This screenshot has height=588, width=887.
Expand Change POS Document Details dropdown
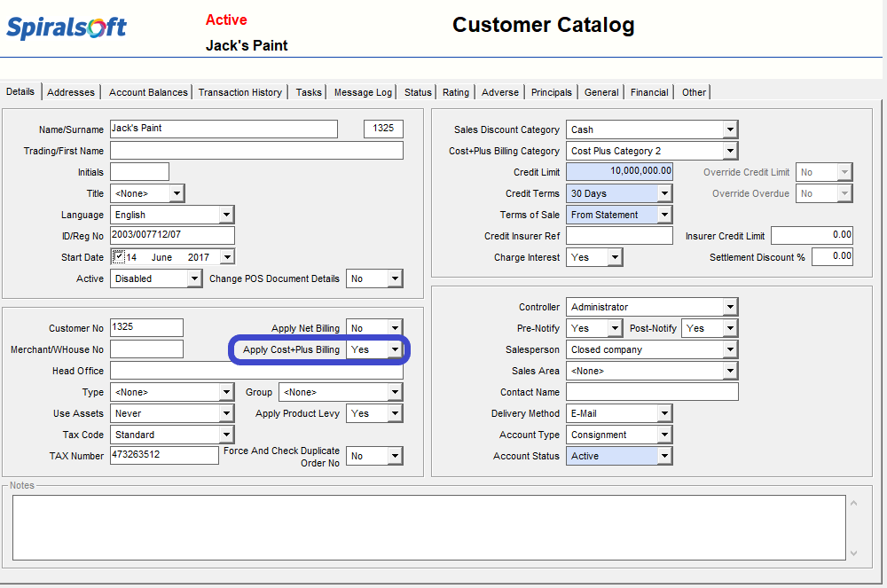395,278
